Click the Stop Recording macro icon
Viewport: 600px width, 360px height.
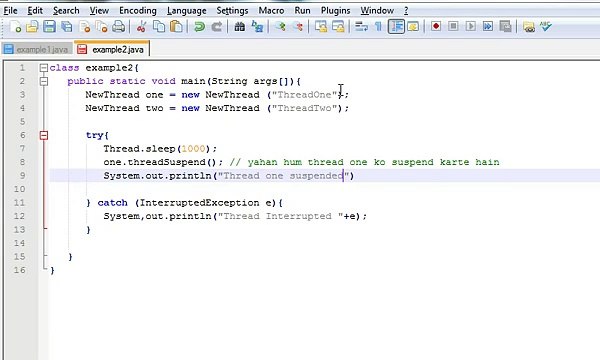[x=453, y=26]
